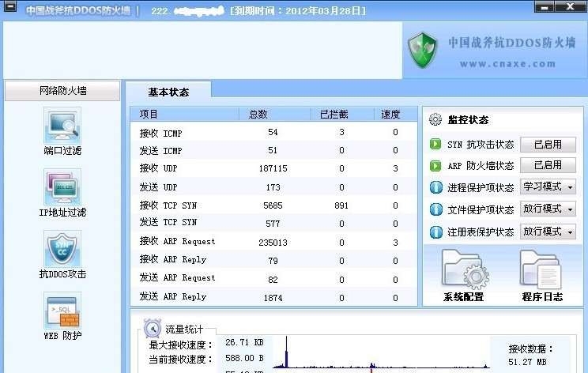Click the 235013 total value
Viewport: 588px width, 373px height.
[x=273, y=243]
